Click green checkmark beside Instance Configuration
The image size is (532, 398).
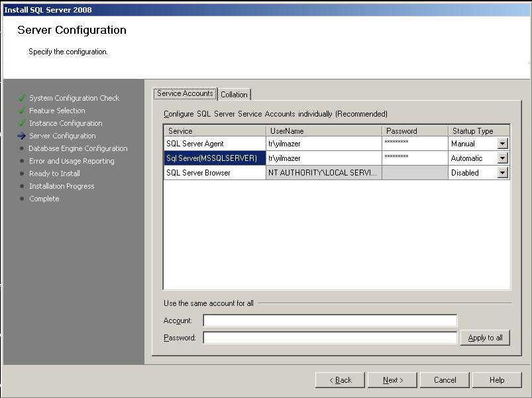coord(22,123)
